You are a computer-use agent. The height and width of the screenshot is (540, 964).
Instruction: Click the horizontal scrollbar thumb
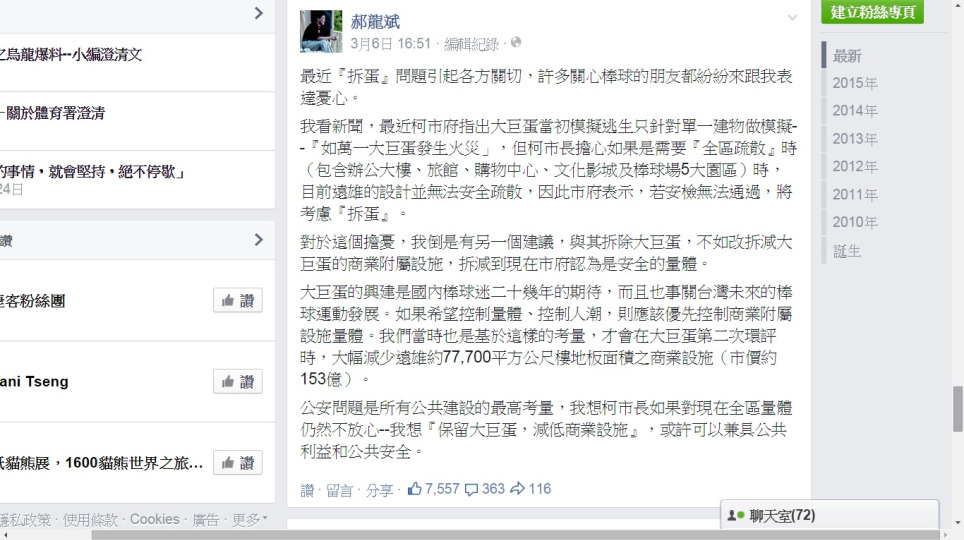[515, 535]
